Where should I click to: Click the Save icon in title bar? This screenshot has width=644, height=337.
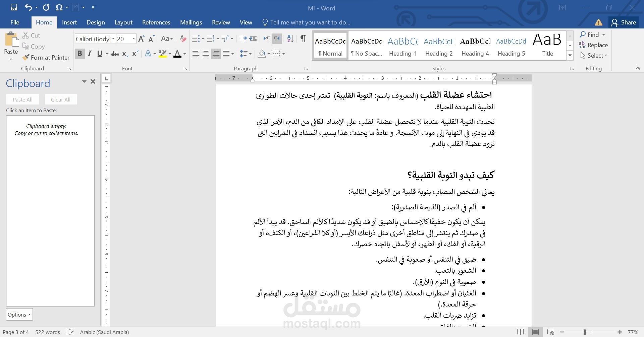pos(14,7)
